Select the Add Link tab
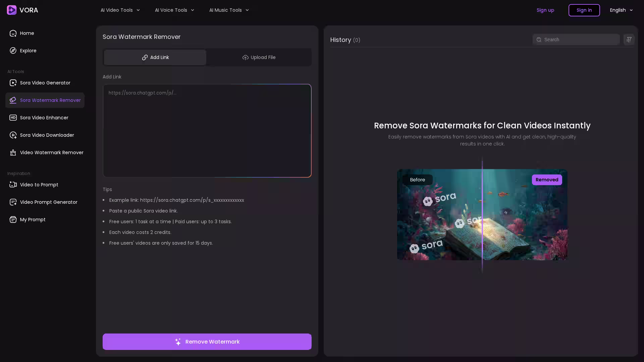The image size is (644, 362). tap(155, 57)
